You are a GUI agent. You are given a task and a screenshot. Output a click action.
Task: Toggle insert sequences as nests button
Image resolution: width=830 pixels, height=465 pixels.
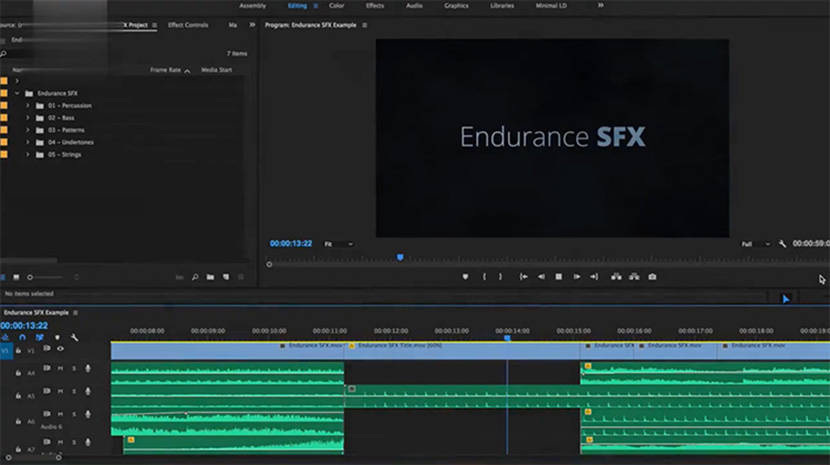[x=5, y=337]
